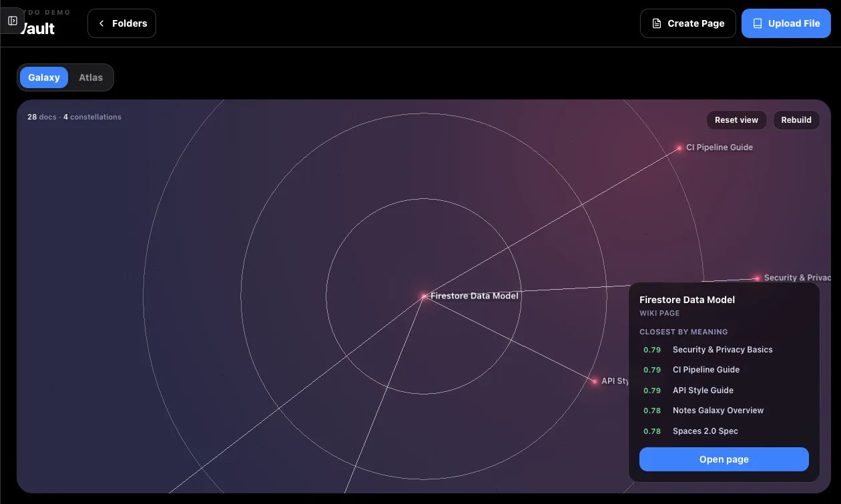The height and width of the screenshot is (504, 841).
Task: Open Notes Galaxy Overview in closest list
Action: tap(724, 411)
